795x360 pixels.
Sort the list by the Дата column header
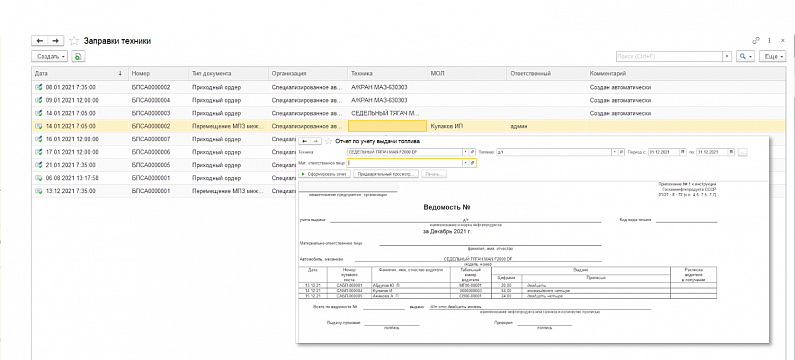(x=79, y=74)
